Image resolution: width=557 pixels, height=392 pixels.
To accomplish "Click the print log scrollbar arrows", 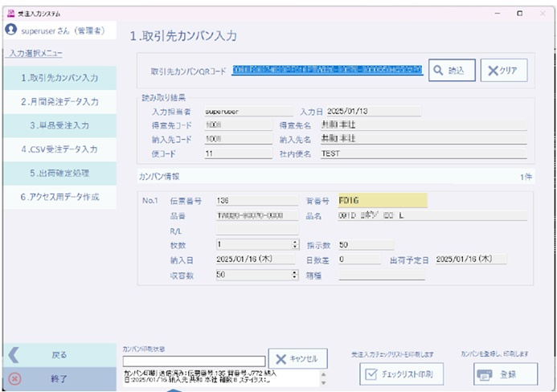I will [x=323, y=378].
